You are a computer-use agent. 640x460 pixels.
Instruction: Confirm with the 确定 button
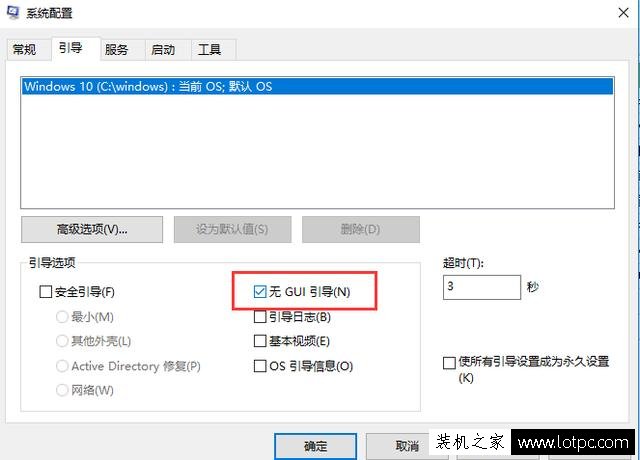pos(316,447)
